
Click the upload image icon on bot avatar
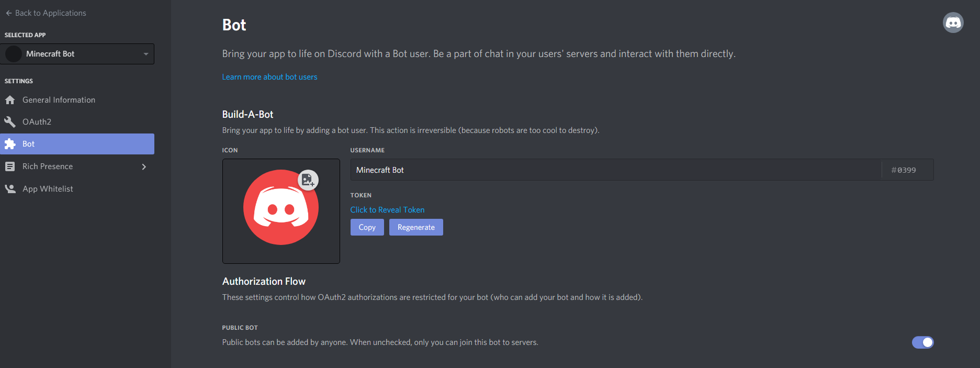click(308, 180)
